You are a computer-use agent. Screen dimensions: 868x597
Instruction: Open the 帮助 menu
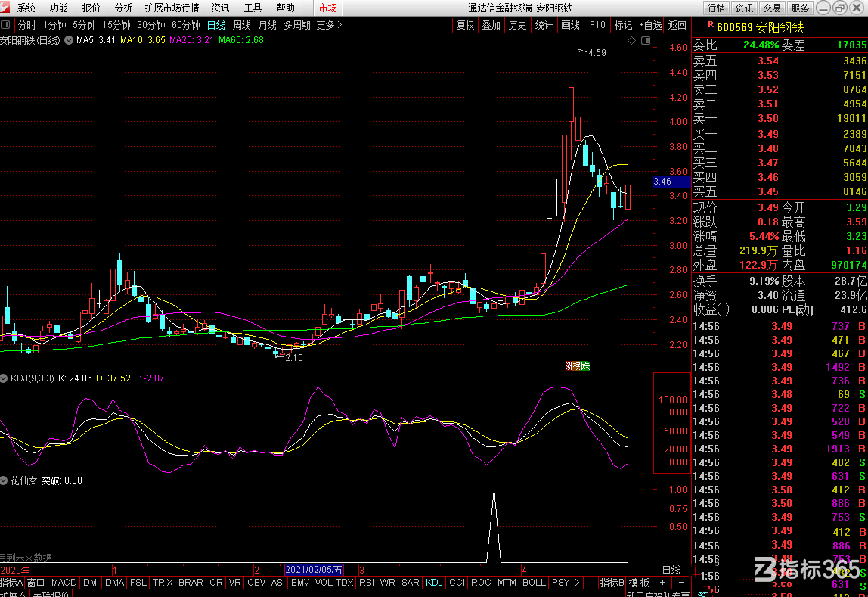[x=285, y=8]
